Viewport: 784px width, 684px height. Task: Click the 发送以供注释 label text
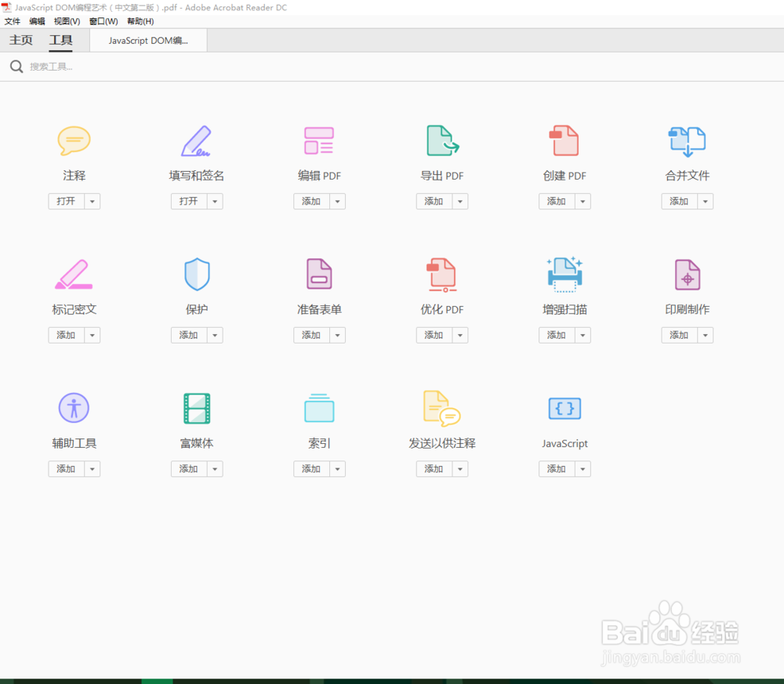[442, 443]
